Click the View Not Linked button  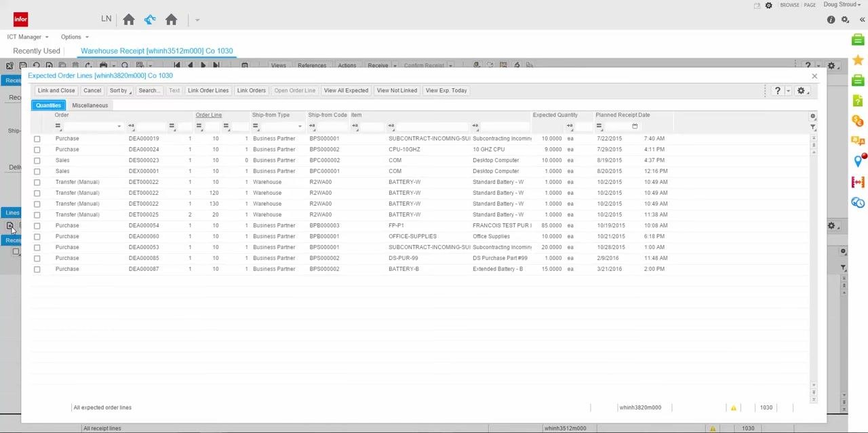click(x=397, y=90)
